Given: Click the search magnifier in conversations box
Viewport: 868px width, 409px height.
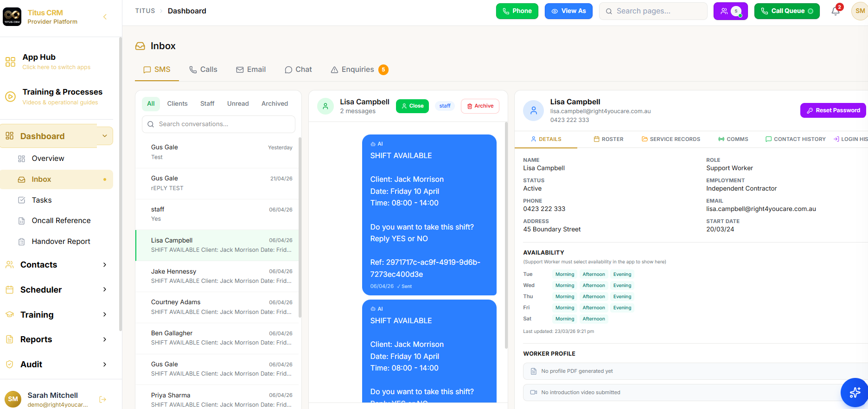Looking at the screenshot, I should pos(151,124).
